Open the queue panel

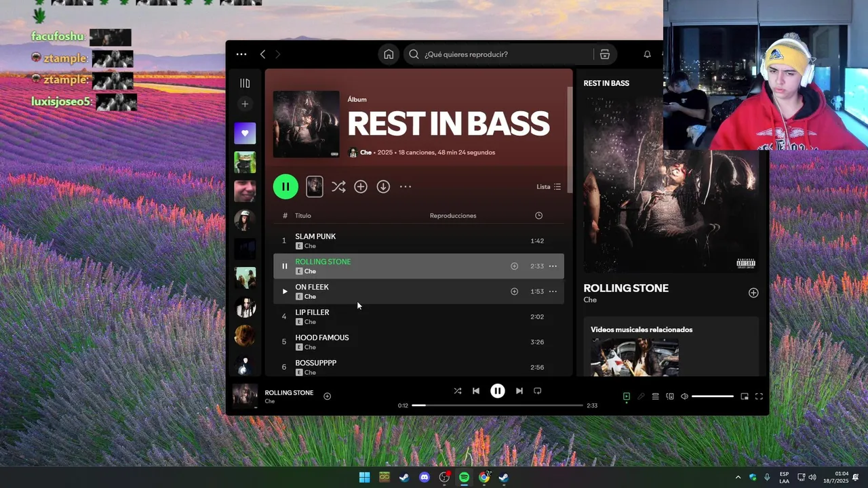click(655, 396)
